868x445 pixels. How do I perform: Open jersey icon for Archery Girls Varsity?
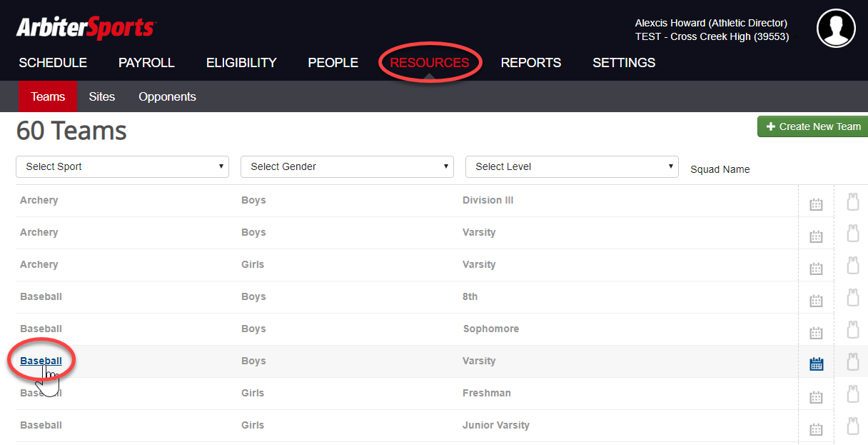(x=852, y=266)
